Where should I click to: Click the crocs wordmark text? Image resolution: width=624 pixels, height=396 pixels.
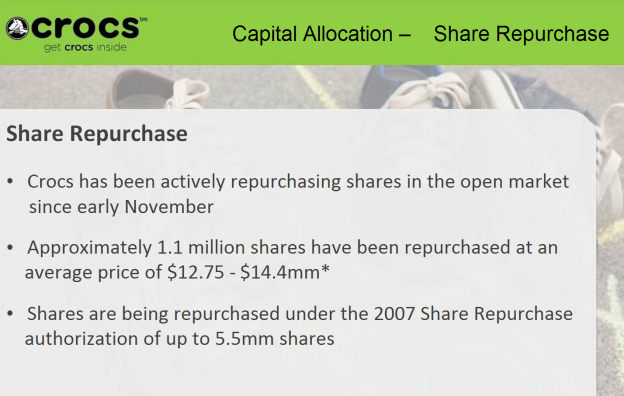(x=85, y=28)
